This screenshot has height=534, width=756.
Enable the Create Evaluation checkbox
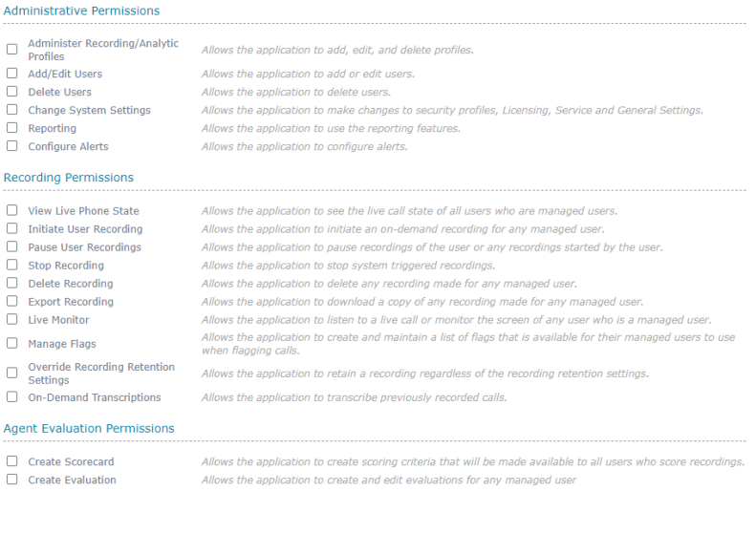click(11, 480)
